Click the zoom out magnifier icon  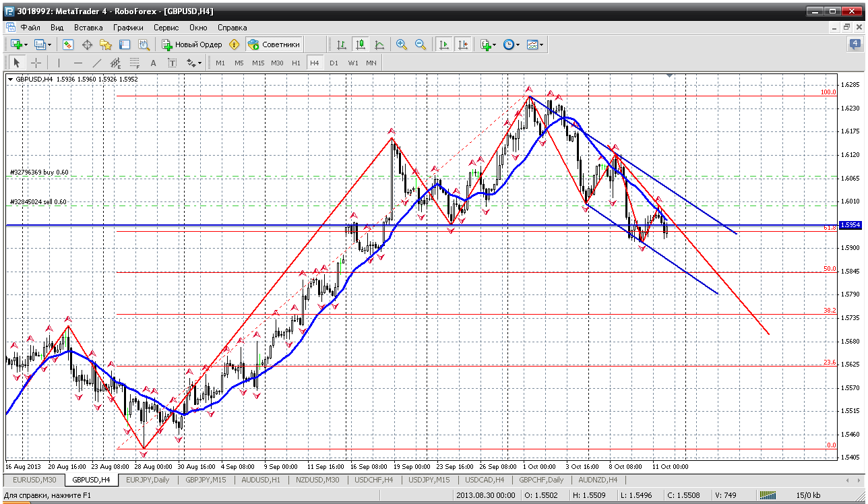(x=421, y=44)
